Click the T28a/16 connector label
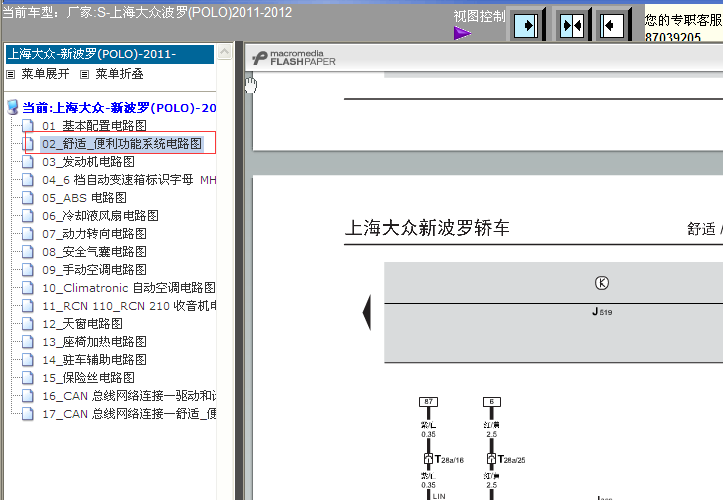Screen dimensions: 723x500 tap(449, 459)
